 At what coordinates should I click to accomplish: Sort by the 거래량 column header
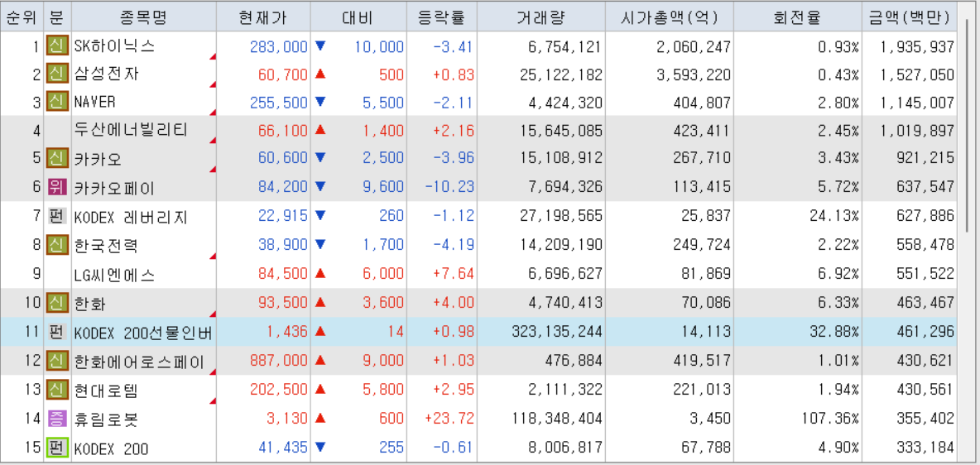(x=540, y=17)
